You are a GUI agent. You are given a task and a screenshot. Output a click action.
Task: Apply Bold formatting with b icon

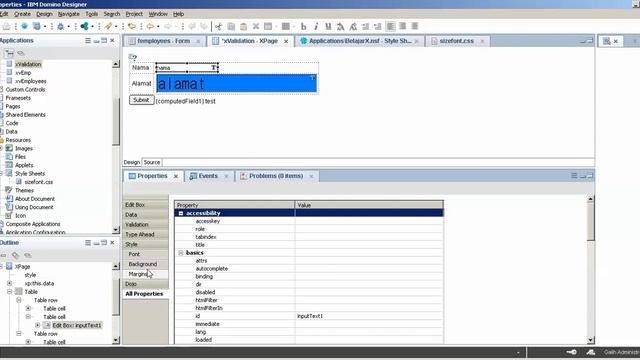coord(304,27)
